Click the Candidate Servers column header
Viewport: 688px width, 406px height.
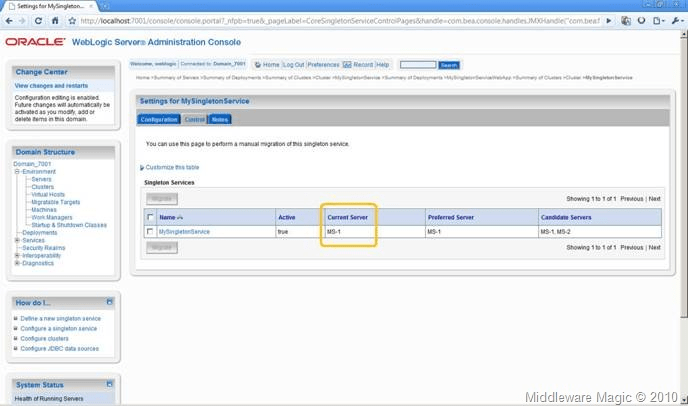coord(566,217)
